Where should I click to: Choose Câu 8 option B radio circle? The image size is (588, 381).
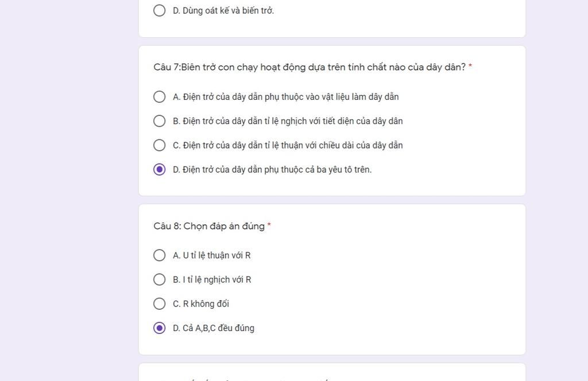pos(160,279)
